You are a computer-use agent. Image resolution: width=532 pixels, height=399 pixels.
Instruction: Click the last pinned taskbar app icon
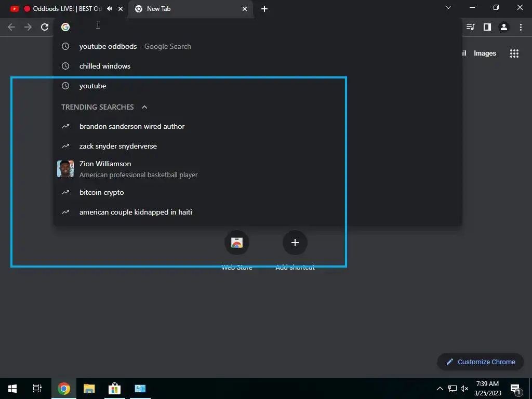pos(140,389)
